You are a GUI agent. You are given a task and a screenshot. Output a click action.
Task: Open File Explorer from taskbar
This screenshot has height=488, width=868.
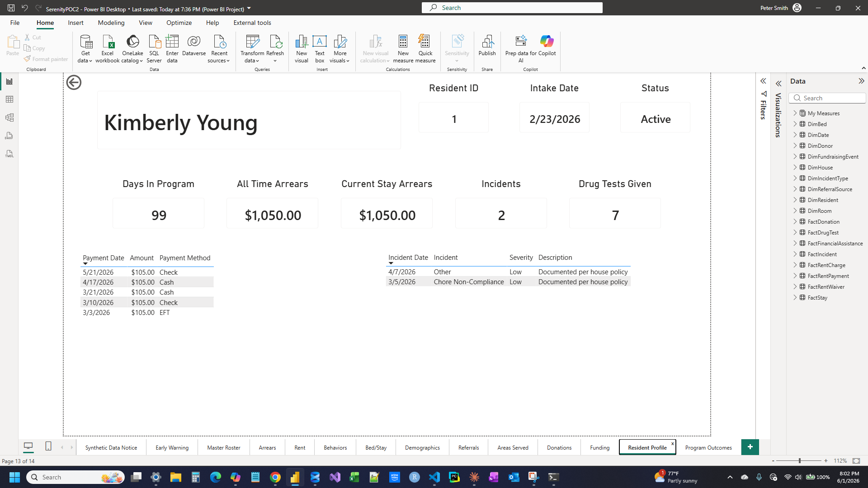176,477
